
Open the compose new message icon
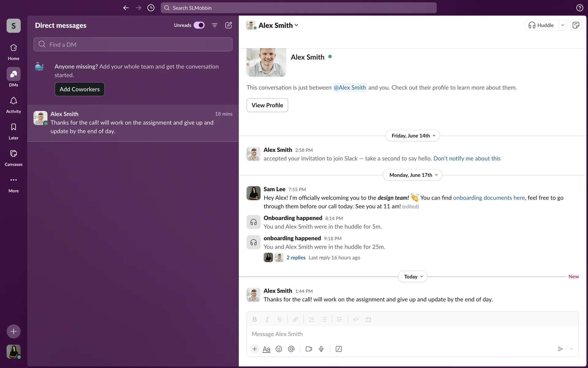click(x=228, y=25)
